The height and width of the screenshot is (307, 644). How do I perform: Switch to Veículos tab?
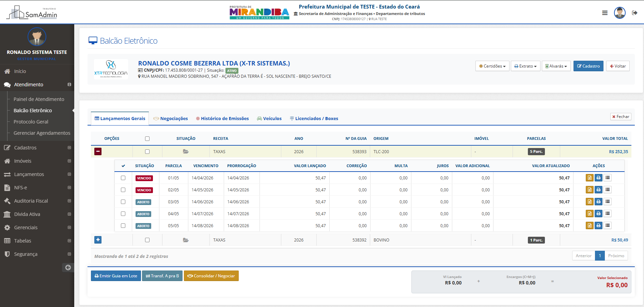point(269,118)
